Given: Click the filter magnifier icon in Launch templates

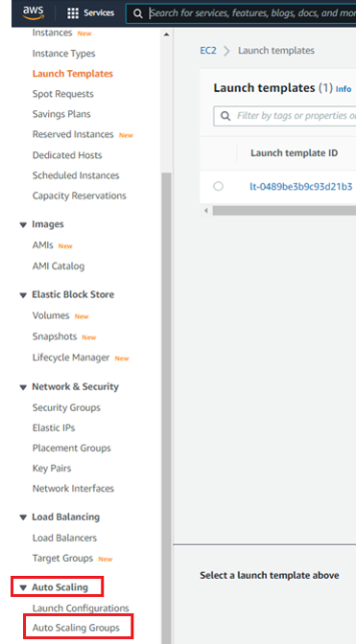Looking at the screenshot, I should (225, 116).
